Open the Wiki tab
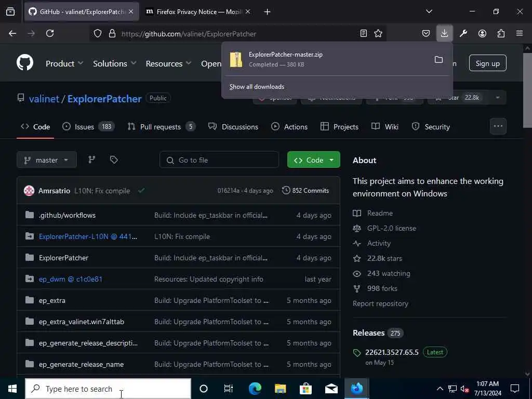The image size is (532, 399). [x=385, y=127]
